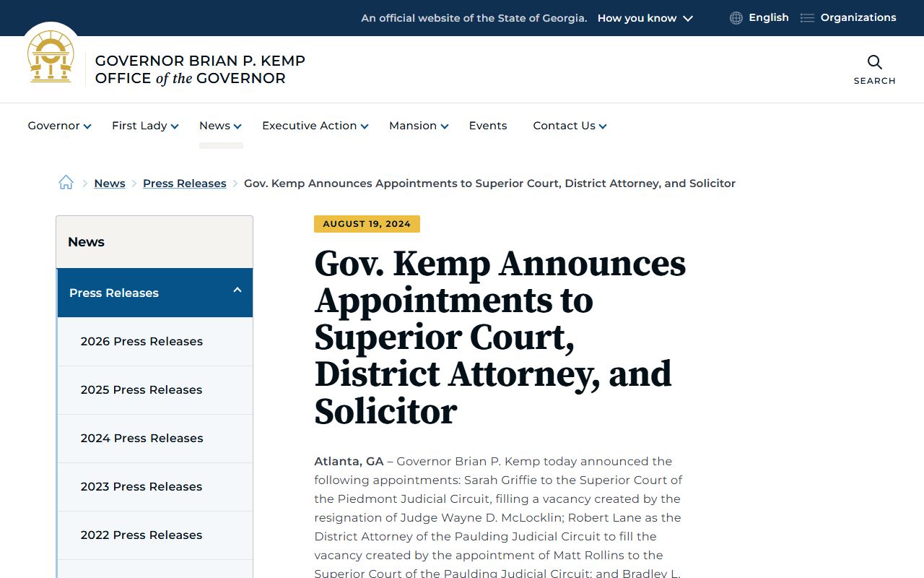Click the article headline 'Gov. Kemp Announces Appointments'
The height and width of the screenshot is (578, 924).
click(500, 337)
